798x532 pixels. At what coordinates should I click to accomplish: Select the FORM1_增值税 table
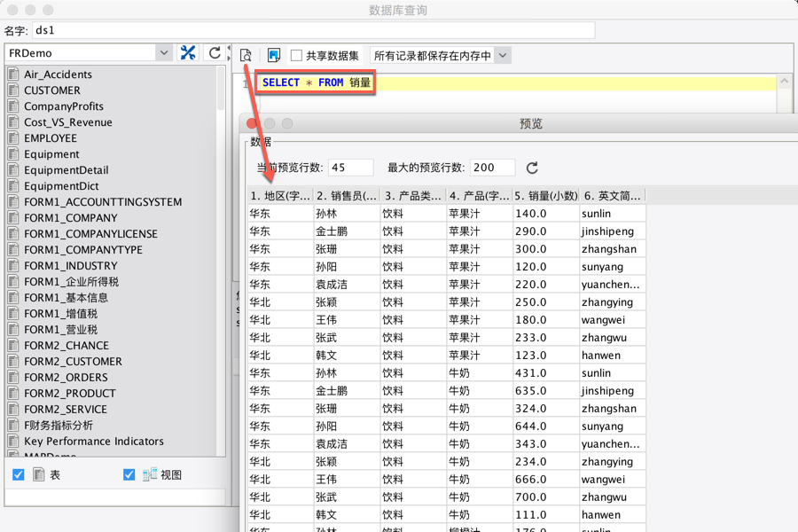tap(60, 314)
